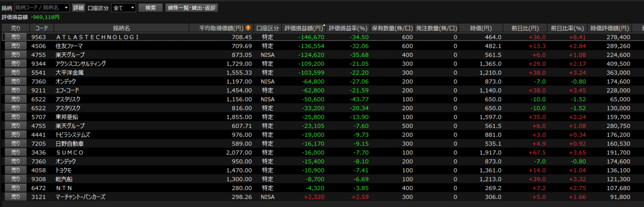Click code 6472 of NTN
Viewport: 644px width, 207px height.
tap(38, 188)
